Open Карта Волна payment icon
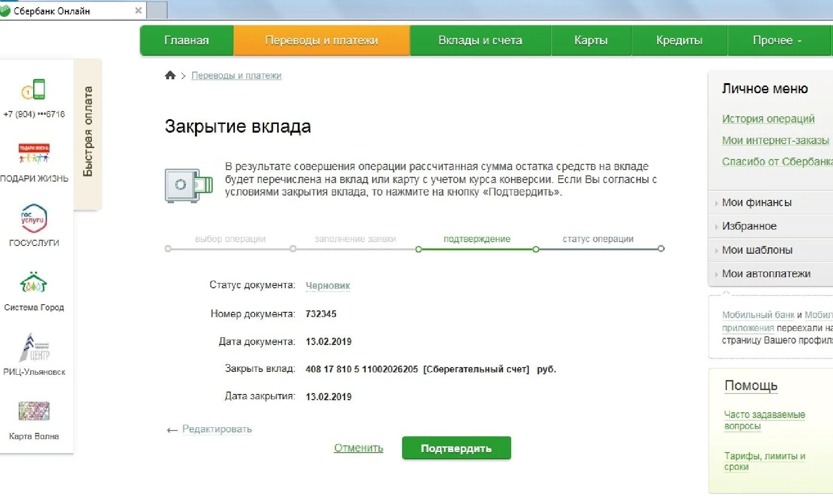833x504 pixels. 34,411
